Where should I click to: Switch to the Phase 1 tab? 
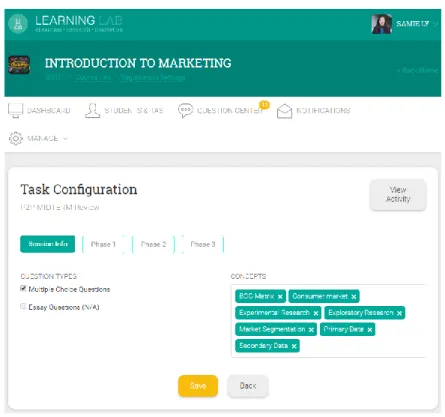pos(103,245)
